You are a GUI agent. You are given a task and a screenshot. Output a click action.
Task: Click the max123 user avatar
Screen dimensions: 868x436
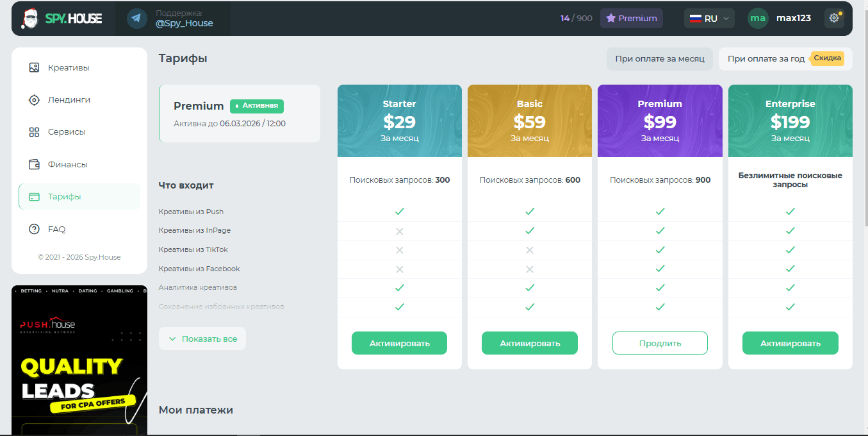click(758, 19)
